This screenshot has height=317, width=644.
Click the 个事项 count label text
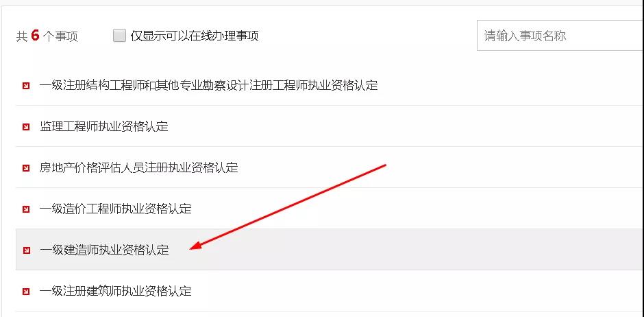point(60,36)
